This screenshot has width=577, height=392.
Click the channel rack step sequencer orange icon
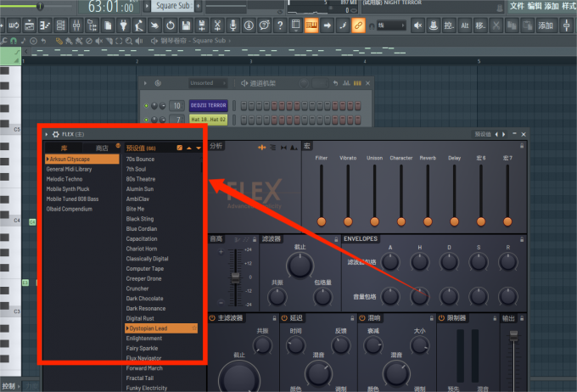(357, 83)
